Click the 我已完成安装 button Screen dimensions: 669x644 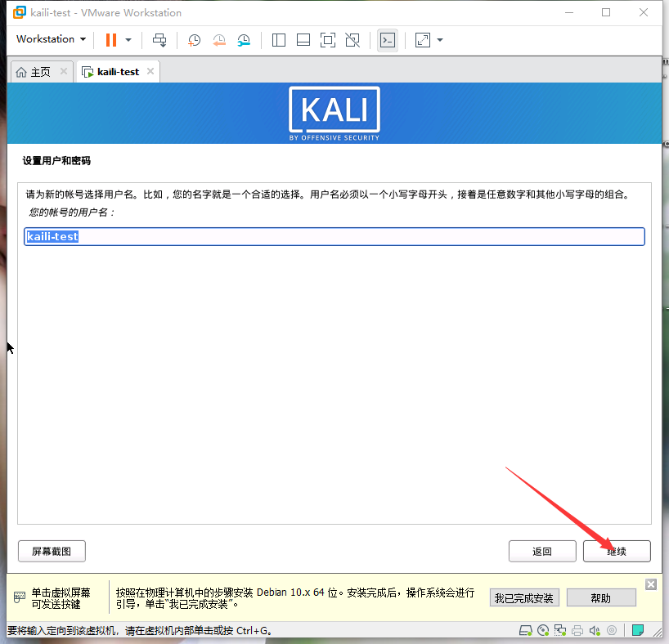[524, 597]
